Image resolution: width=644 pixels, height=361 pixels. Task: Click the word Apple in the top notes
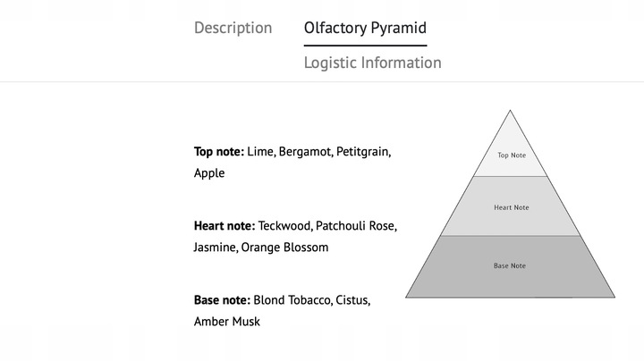[x=209, y=173]
